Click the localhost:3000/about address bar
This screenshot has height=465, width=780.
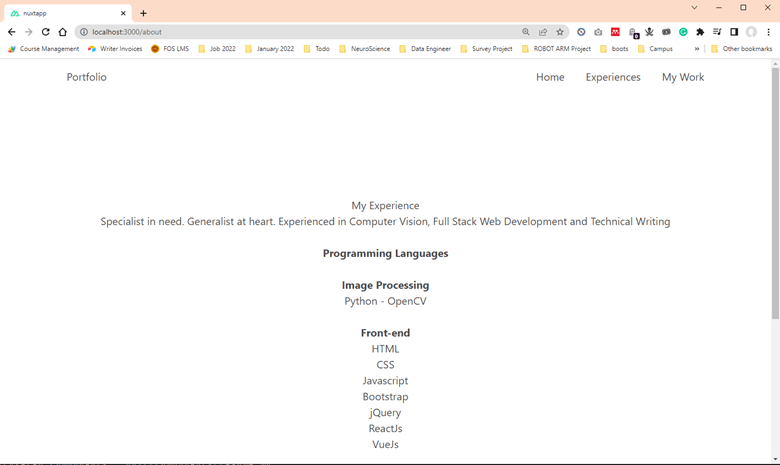click(300, 32)
